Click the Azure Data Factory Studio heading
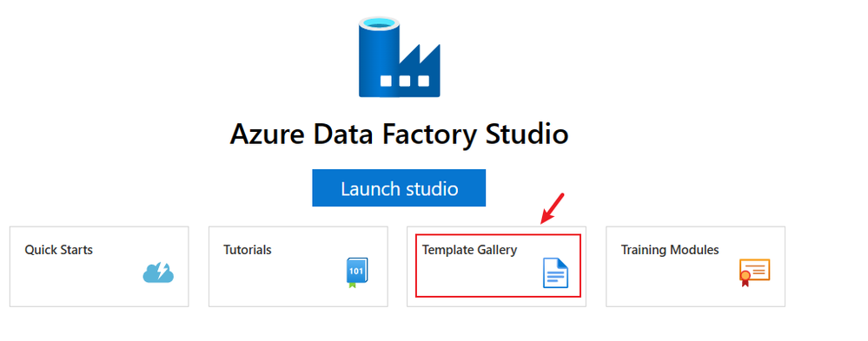The image size is (868, 341). tap(399, 134)
